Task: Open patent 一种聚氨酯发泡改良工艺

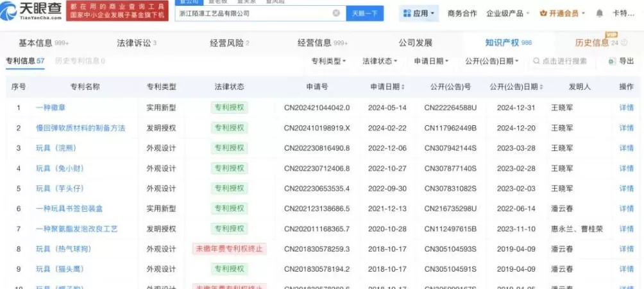Action: click(77, 229)
